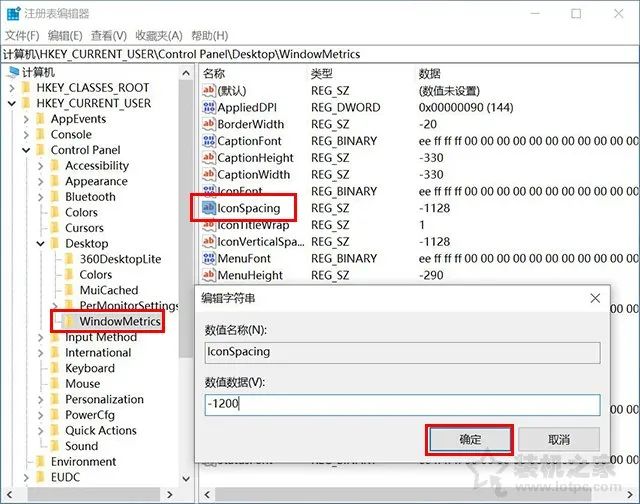Click the 数值数据 value input field

[x=402, y=404]
